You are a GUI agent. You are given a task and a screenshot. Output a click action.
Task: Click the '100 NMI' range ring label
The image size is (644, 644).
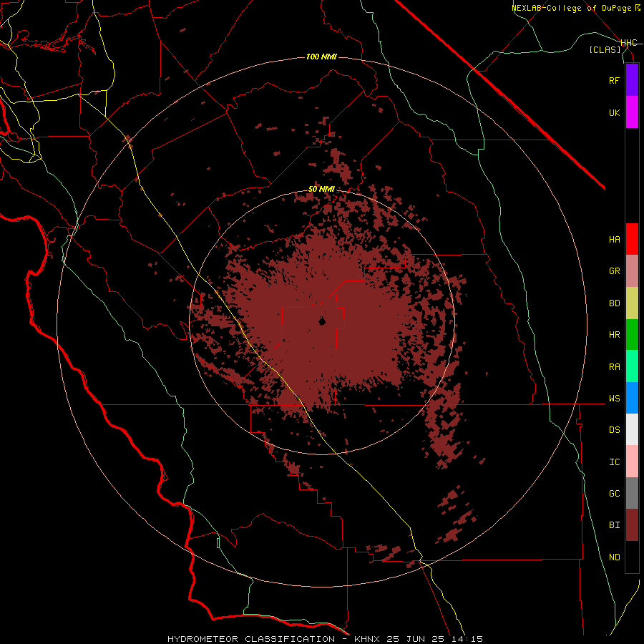click(x=321, y=57)
